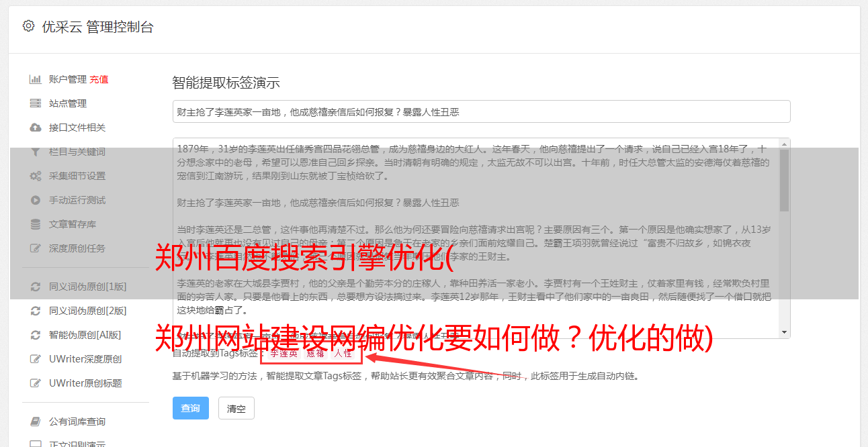Click the textarea scrollbar down arrow
The width and height of the screenshot is (868, 447).
click(x=785, y=332)
